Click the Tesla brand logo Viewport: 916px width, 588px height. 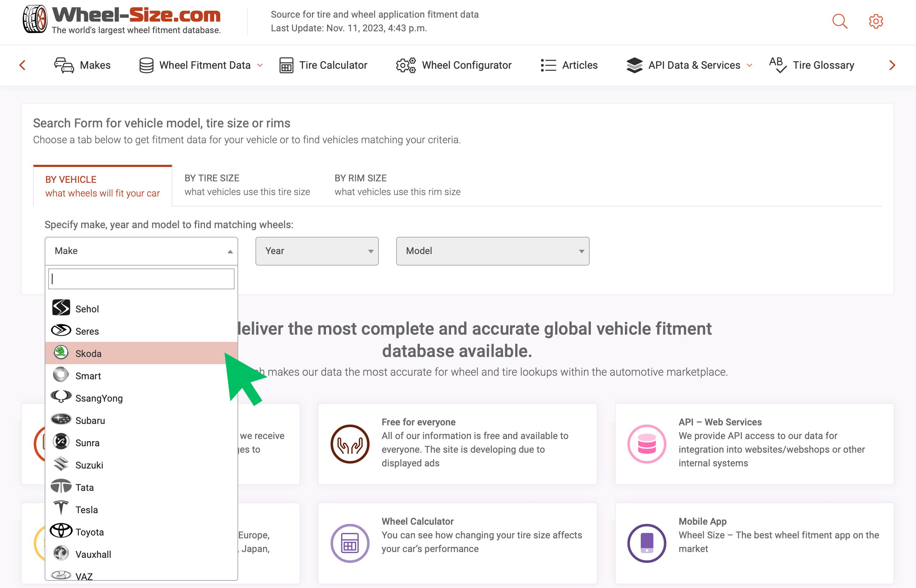(x=61, y=508)
